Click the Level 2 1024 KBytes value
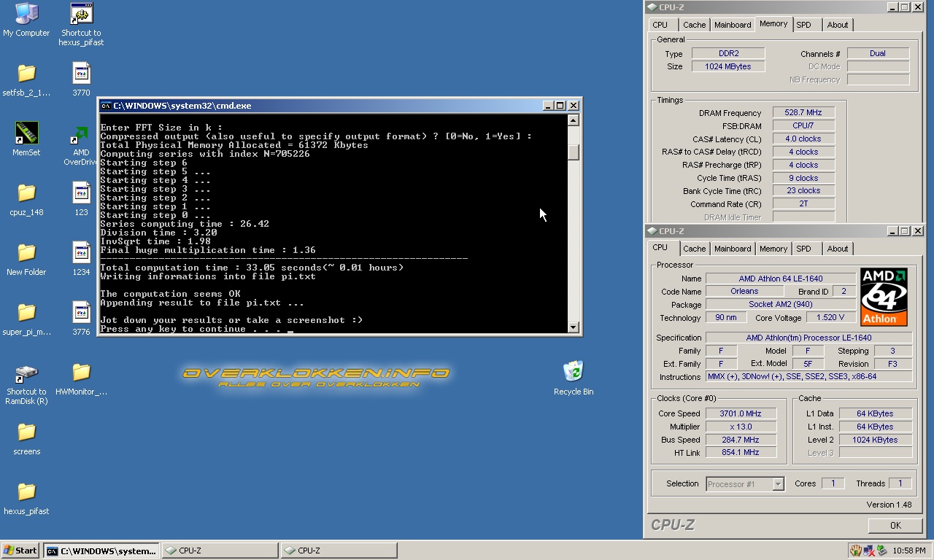 (875, 440)
